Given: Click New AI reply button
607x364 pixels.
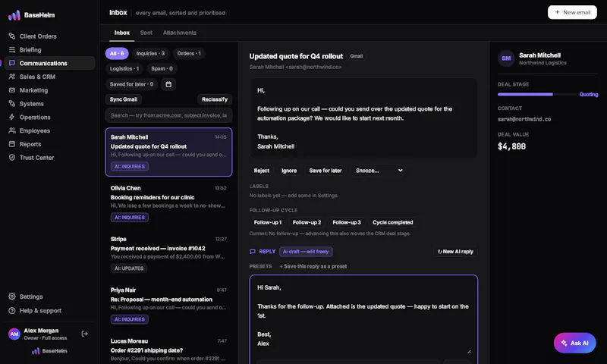Looking at the screenshot, I should click(455, 252).
